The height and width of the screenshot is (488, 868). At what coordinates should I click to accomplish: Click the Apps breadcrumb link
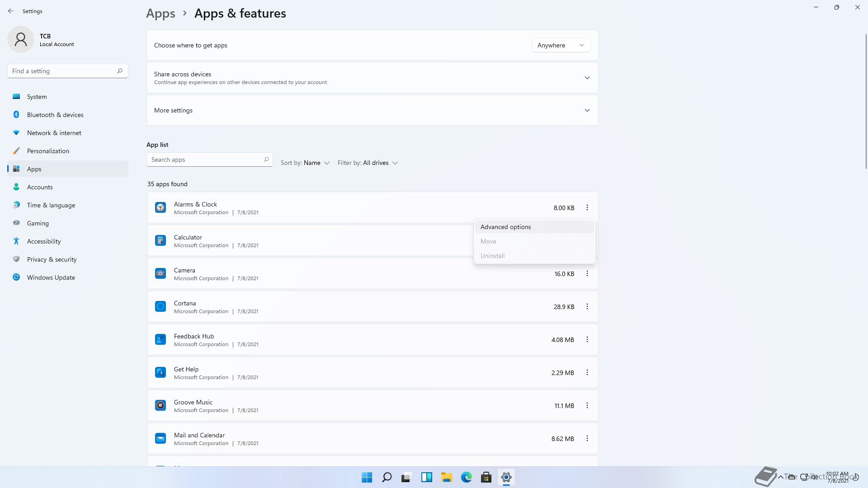point(160,14)
